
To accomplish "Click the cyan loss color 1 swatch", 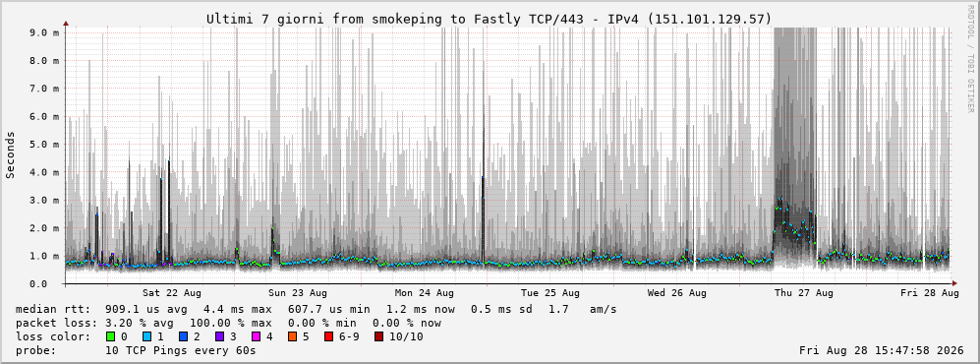I will [146, 337].
